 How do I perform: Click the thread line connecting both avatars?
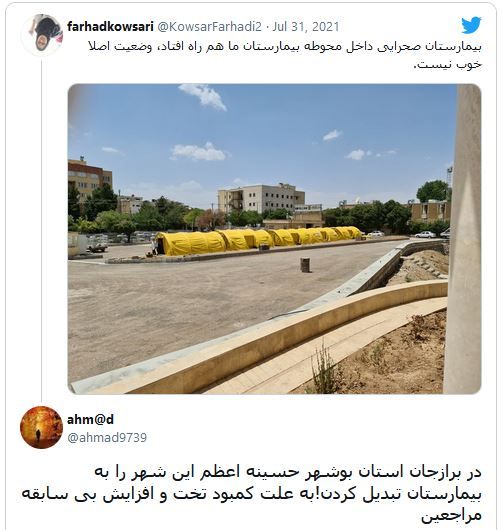point(42,231)
